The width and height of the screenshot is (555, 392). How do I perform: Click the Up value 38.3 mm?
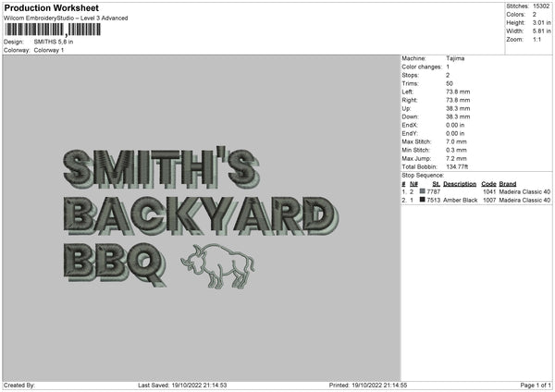[x=458, y=108]
